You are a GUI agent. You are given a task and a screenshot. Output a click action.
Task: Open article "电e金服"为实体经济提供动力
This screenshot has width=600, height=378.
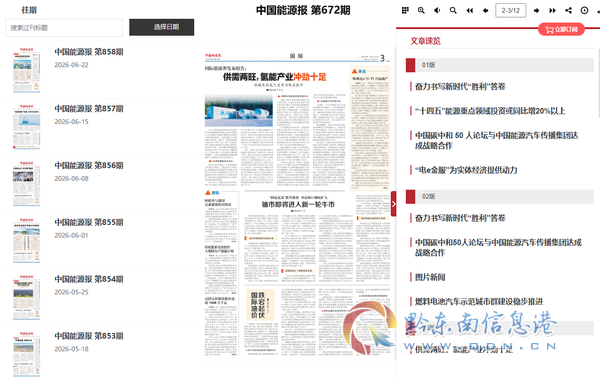tap(466, 170)
